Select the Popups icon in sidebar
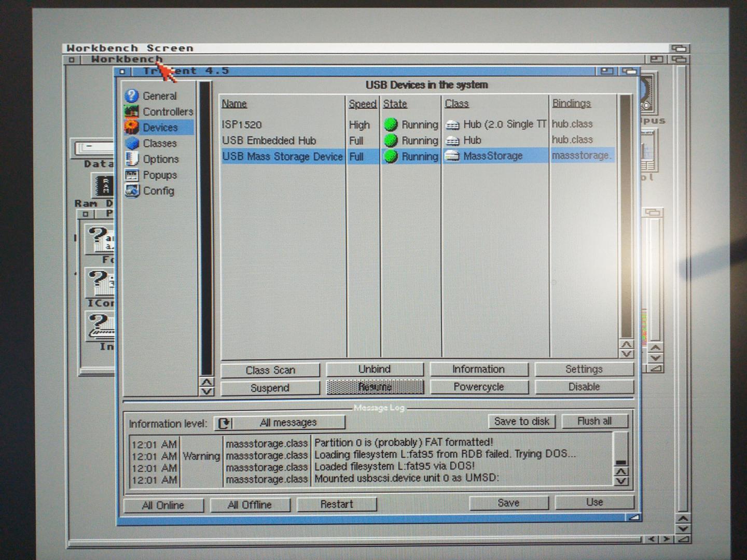 tap(132, 175)
